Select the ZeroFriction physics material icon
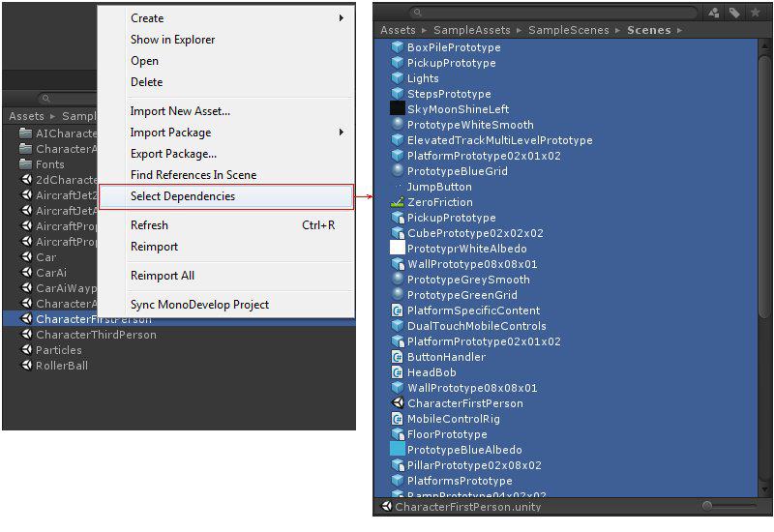774x532 pixels. (x=397, y=202)
